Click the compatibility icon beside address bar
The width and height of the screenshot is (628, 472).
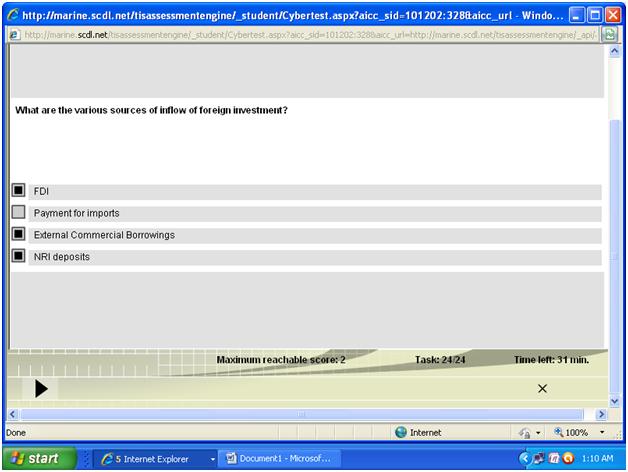tap(609, 35)
